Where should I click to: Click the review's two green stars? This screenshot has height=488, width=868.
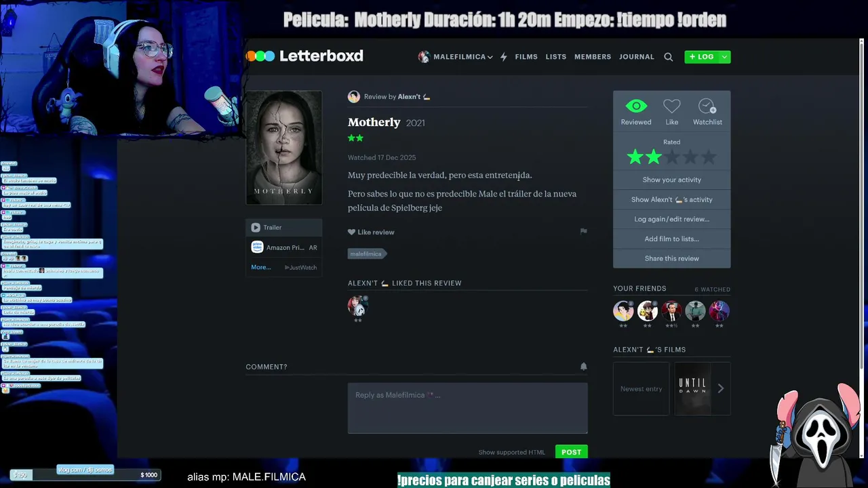click(356, 138)
